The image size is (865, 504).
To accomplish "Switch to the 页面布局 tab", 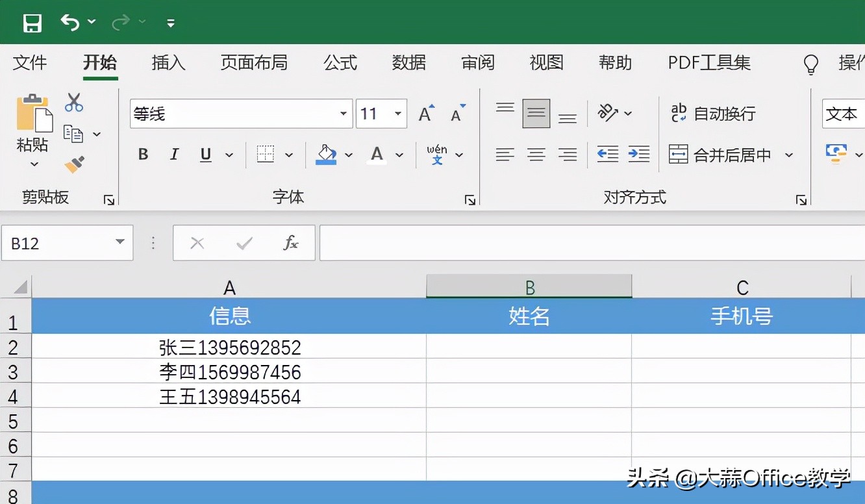I will pyautogui.click(x=254, y=62).
